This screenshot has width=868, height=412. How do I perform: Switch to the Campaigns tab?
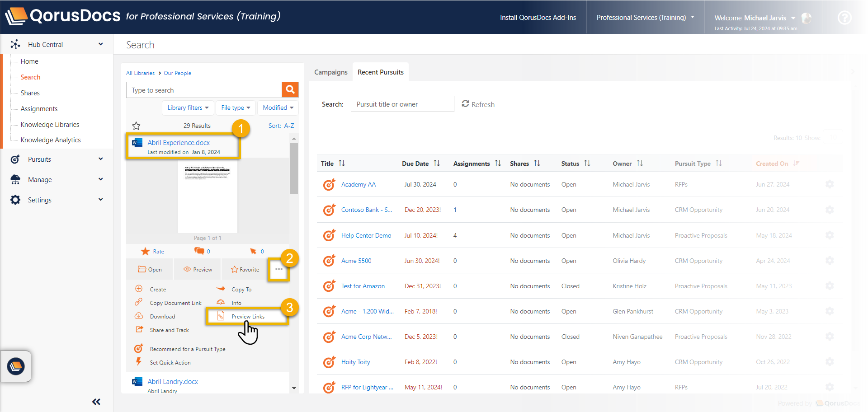point(331,72)
